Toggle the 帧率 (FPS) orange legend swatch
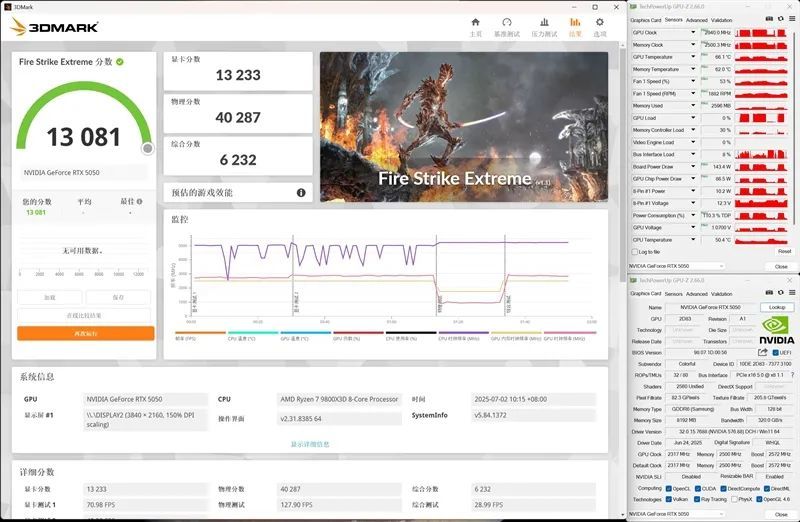Screen dimensions: 800x522 click(x=199, y=333)
